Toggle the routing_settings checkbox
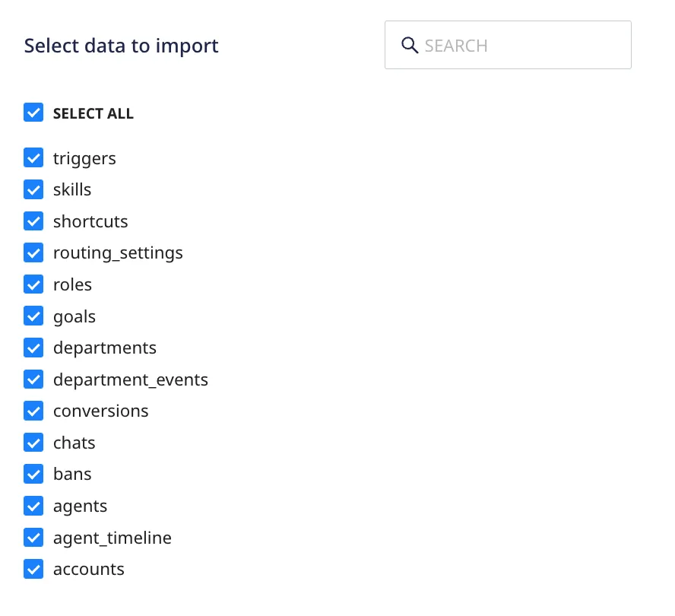Screen dimensions: 675x616 coord(33,252)
